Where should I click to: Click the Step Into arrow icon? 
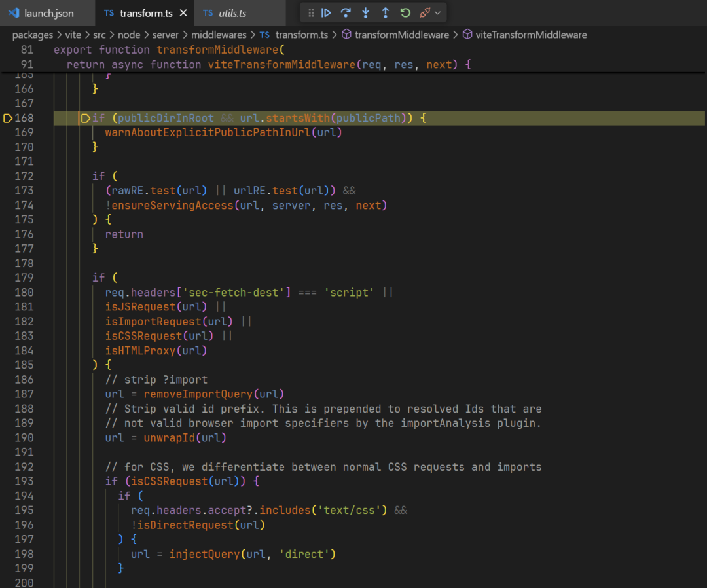tap(365, 12)
